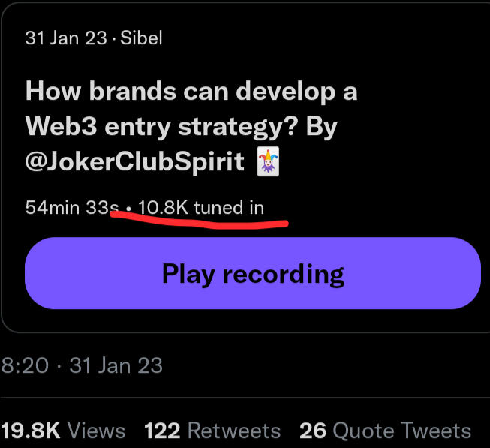Click the 10.8K tuned in count

[201, 207]
